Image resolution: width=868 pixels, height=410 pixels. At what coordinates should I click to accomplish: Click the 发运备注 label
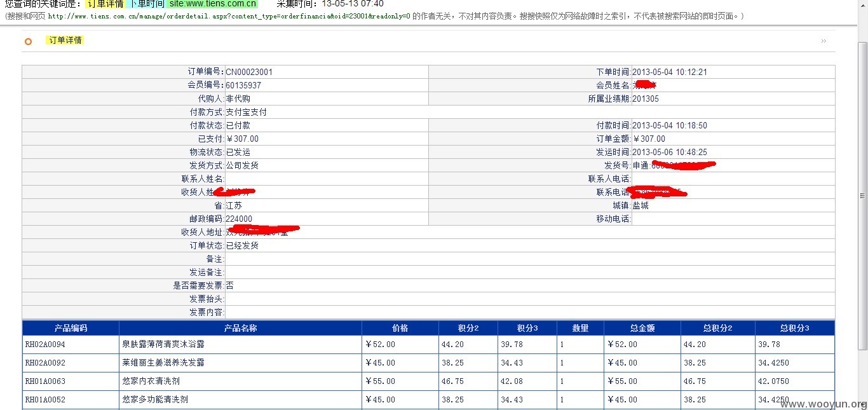pyautogui.click(x=206, y=273)
